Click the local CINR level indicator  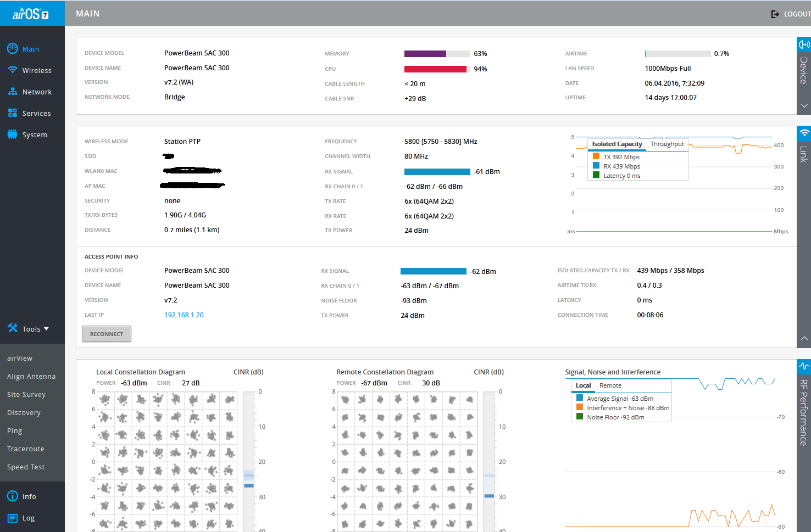(249, 485)
